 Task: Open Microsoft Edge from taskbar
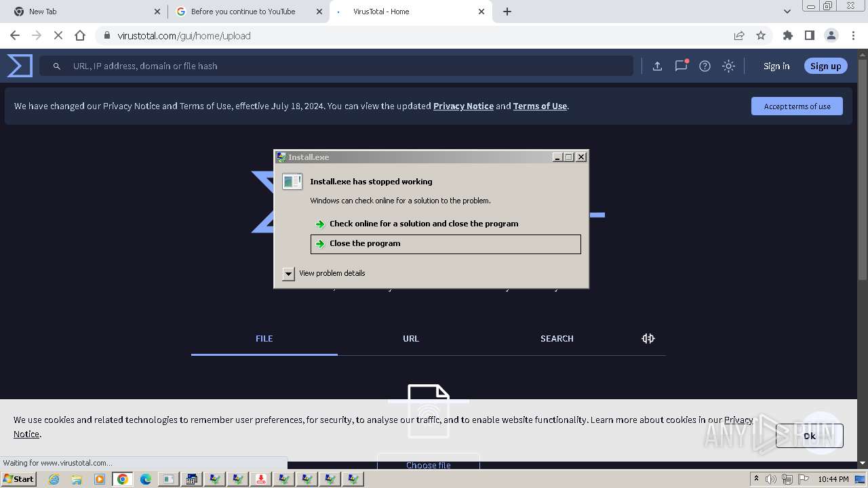pyautogui.click(x=146, y=479)
